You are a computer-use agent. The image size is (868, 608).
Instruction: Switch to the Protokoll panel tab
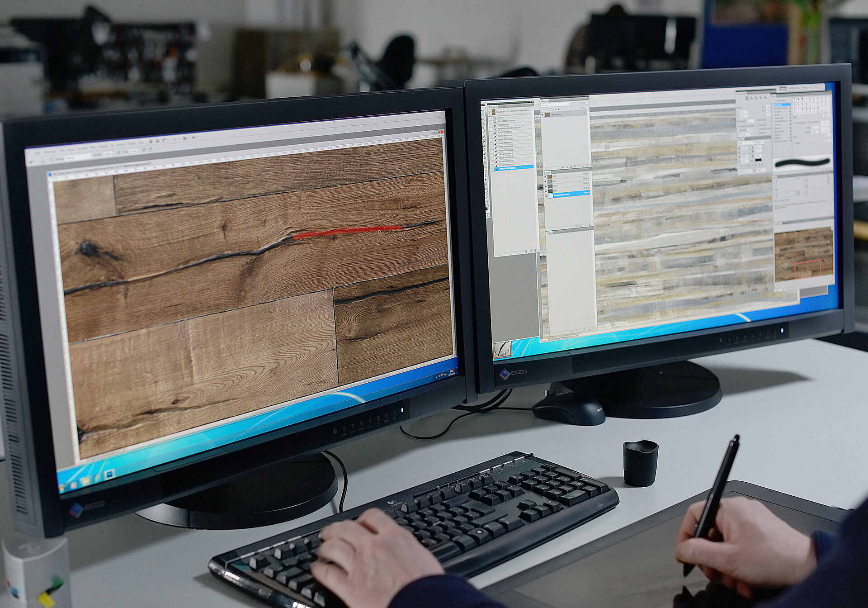pyautogui.click(x=492, y=107)
